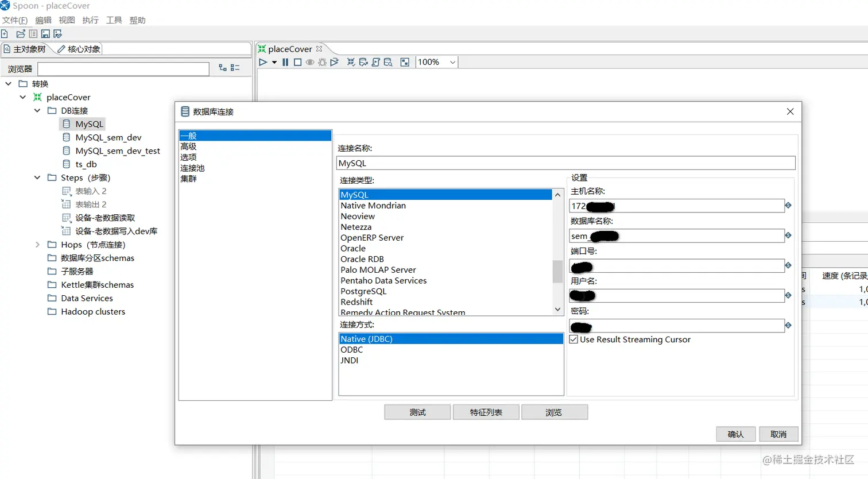Click the save-as toolbar icon
This screenshot has height=479, width=868.
coord(57,34)
